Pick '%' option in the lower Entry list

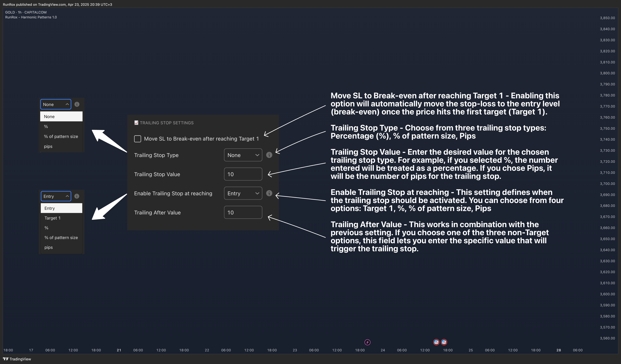tap(47, 228)
